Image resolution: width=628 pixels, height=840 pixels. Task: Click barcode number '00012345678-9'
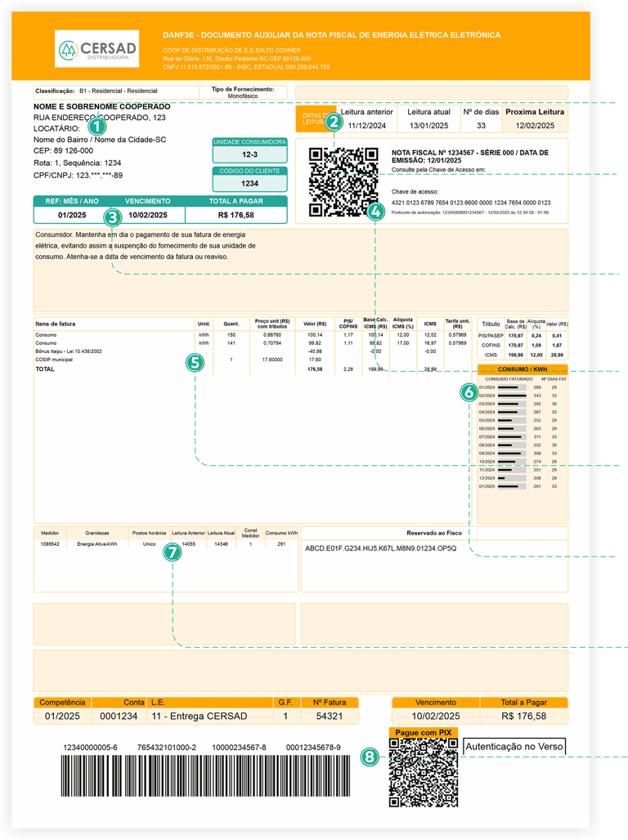tap(313, 748)
